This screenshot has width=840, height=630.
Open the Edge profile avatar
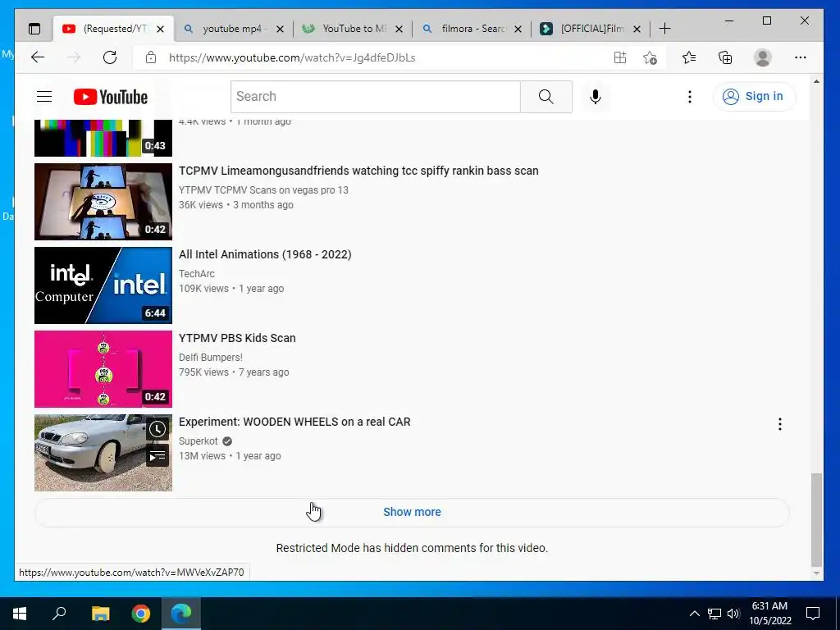762,57
